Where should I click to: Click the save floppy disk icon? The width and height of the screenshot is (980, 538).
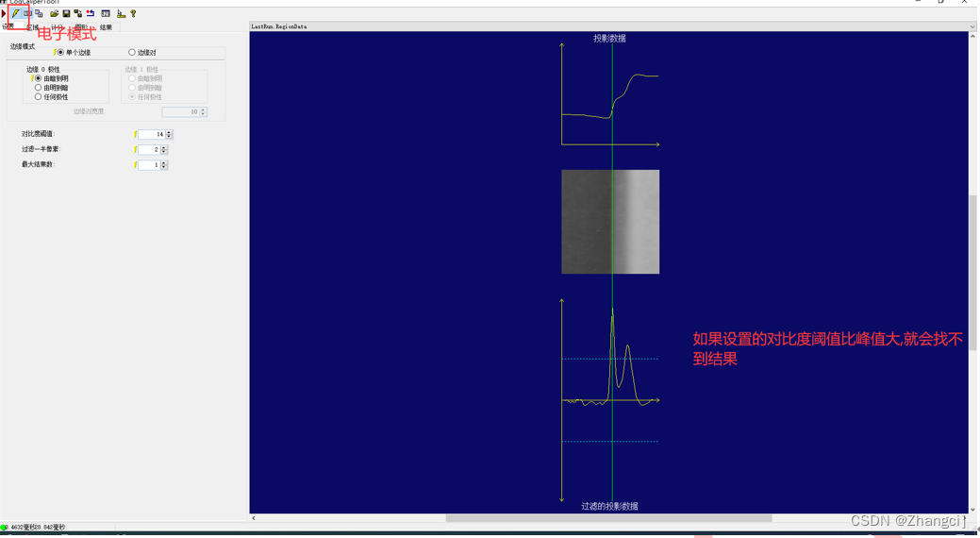coord(66,13)
